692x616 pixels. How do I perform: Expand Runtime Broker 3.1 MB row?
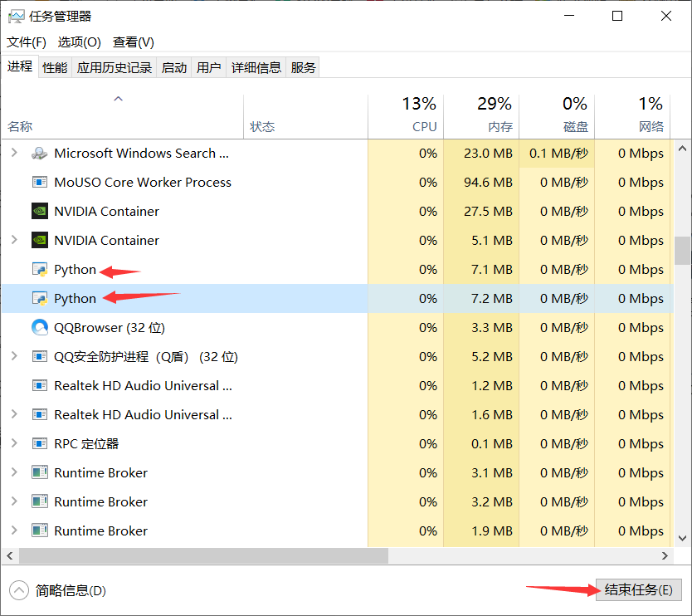14,472
